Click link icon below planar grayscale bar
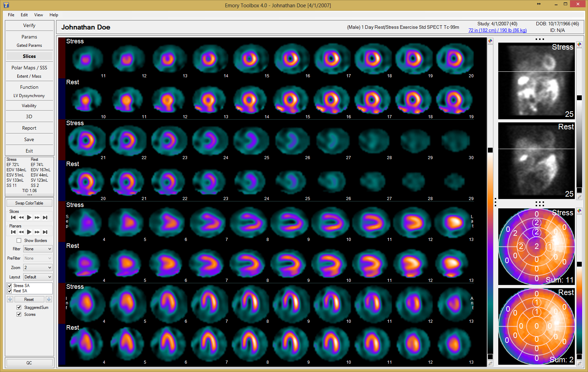Image resolution: width=588 pixels, height=372 pixels. (x=579, y=197)
